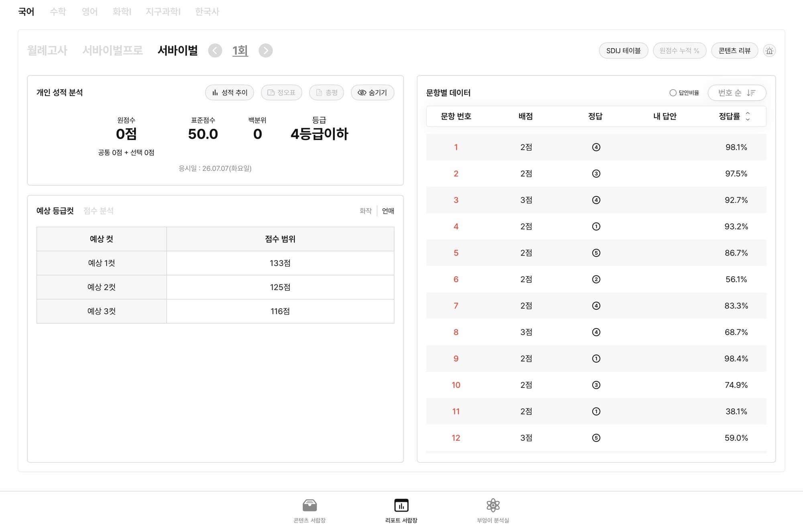Click the 125점 score cell

280,287
